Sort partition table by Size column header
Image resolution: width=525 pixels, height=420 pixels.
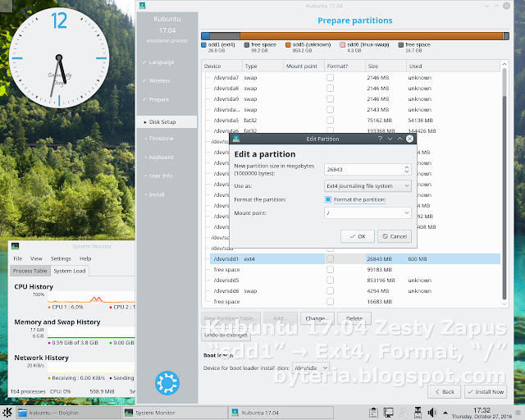coord(386,66)
